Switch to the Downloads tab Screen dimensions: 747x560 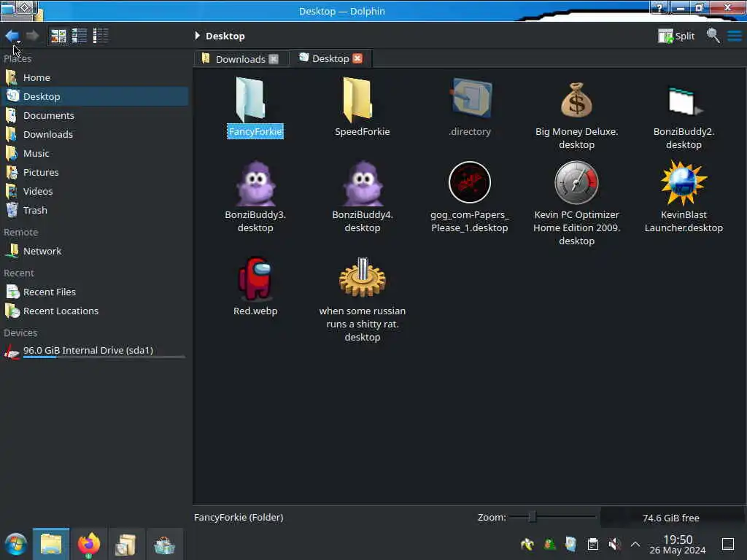tap(240, 59)
